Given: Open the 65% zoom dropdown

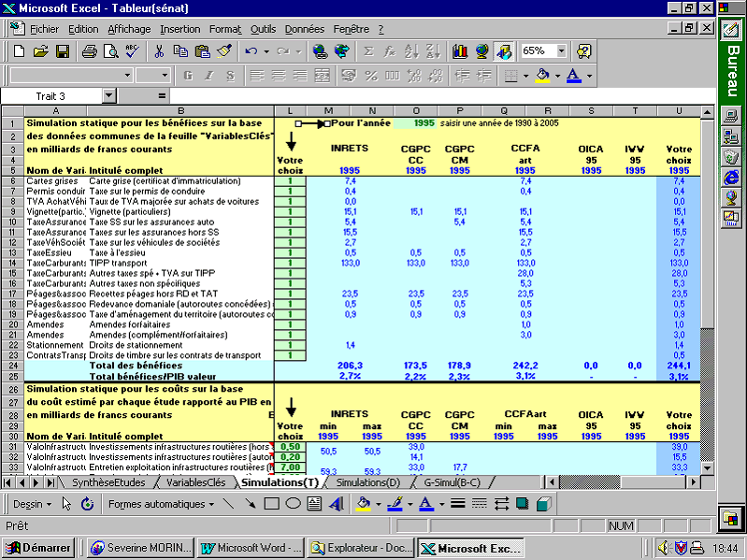Looking at the screenshot, I should pyautogui.click(x=560, y=51).
